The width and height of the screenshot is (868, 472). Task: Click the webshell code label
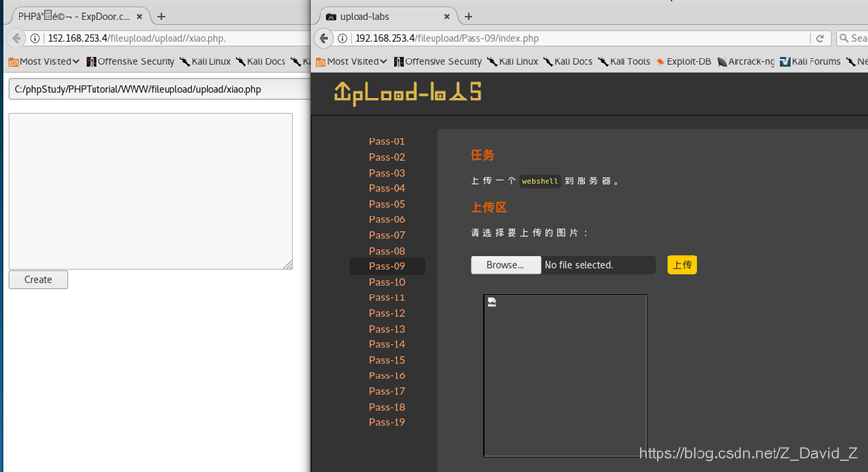point(541,181)
